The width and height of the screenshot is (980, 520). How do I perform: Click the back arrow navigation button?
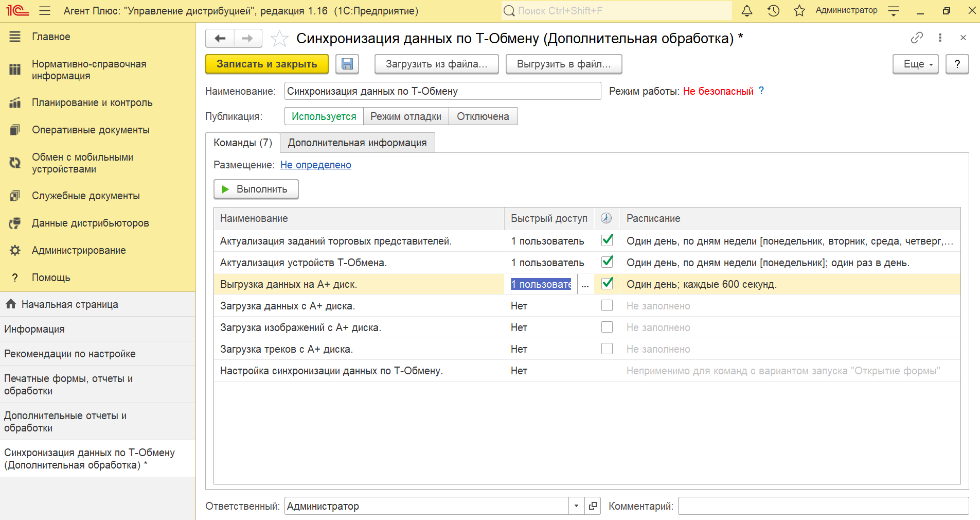(x=220, y=38)
